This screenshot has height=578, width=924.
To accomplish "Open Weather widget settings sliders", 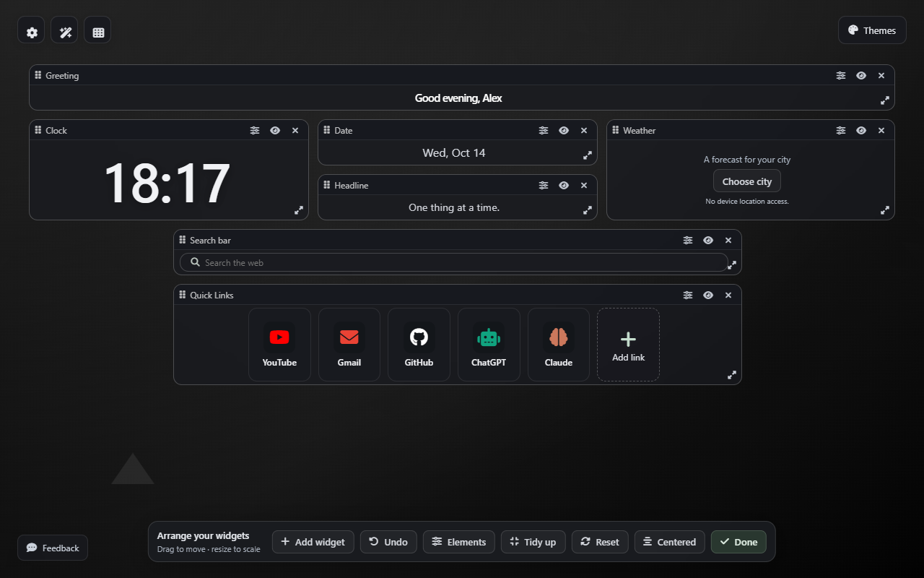I will pyautogui.click(x=841, y=130).
